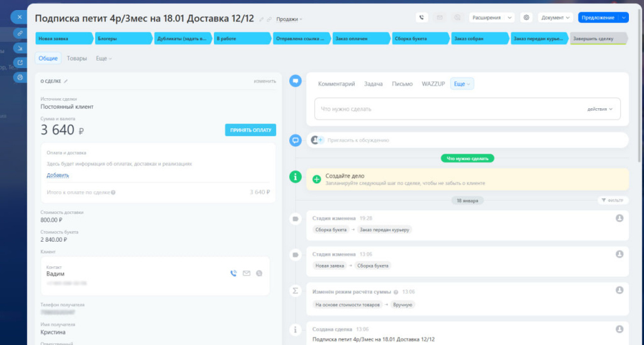Open the Расширения dropdown
Screen dimensions: 644x345
(x=492, y=18)
